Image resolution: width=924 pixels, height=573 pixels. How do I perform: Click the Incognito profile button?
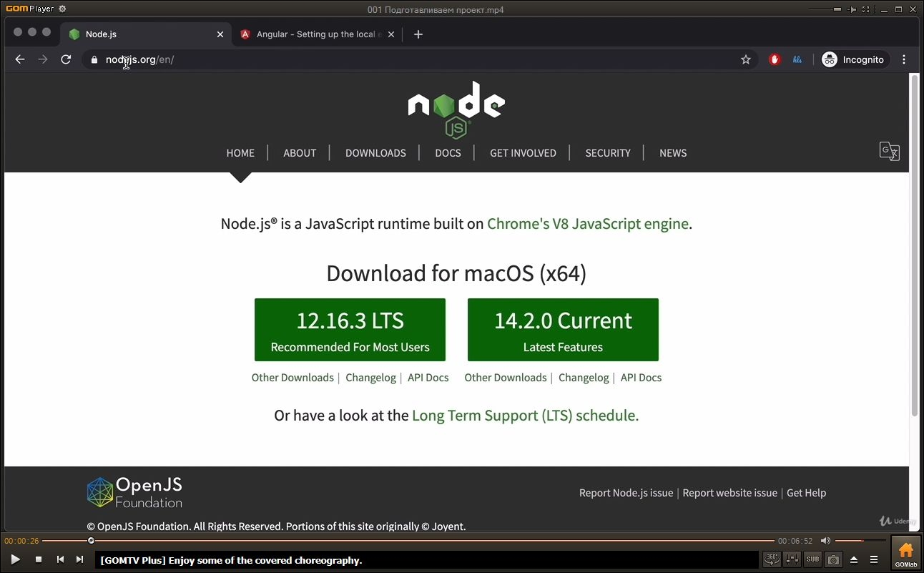(855, 59)
